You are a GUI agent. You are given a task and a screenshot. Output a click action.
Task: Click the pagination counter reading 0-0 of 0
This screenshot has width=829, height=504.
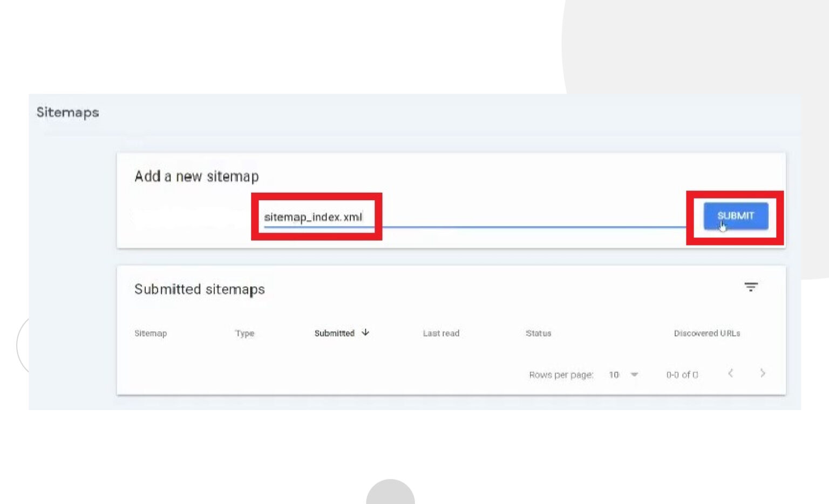682,374
